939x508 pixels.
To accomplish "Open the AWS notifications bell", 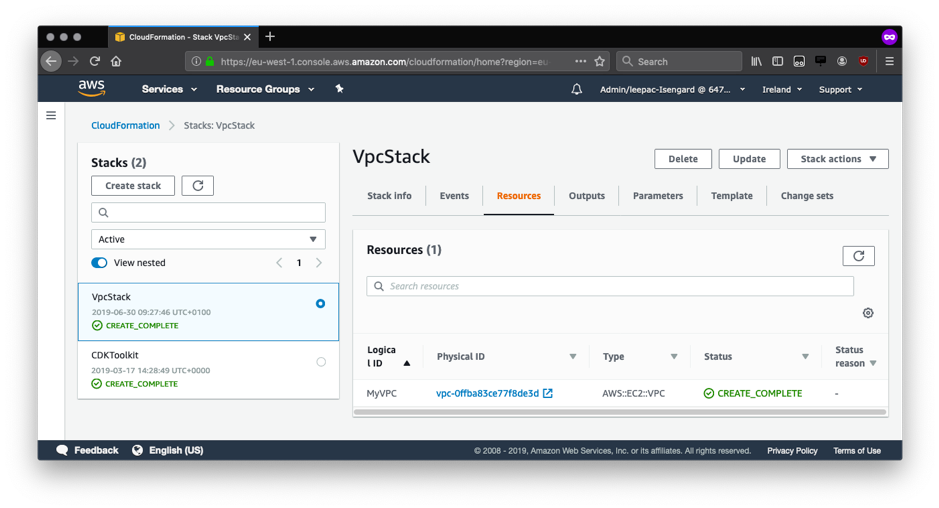I will (576, 89).
